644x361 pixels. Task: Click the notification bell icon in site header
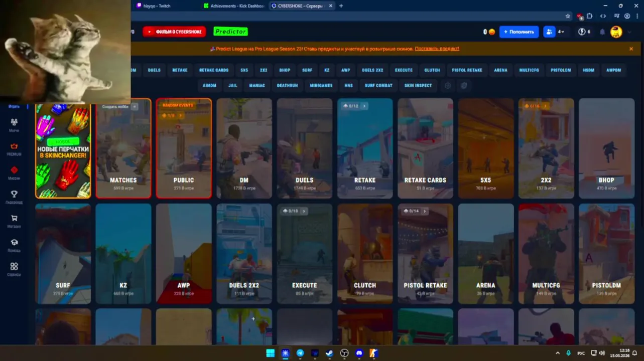[602, 32]
